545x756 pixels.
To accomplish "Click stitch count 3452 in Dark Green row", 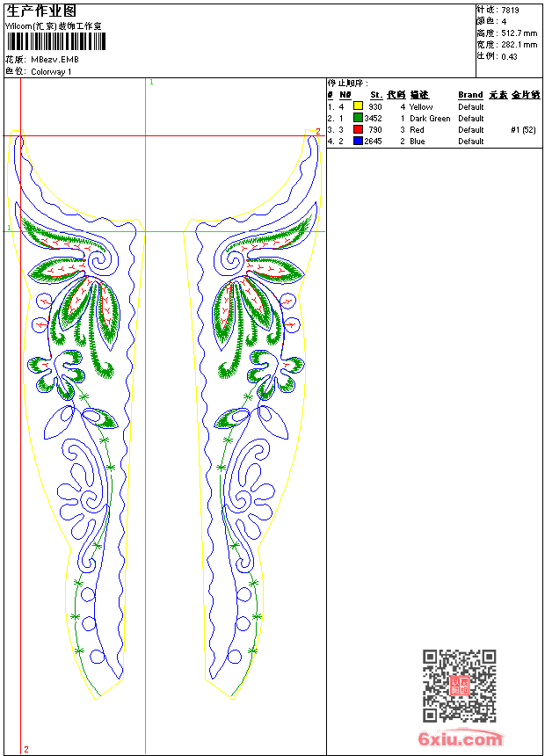I will (373, 118).
